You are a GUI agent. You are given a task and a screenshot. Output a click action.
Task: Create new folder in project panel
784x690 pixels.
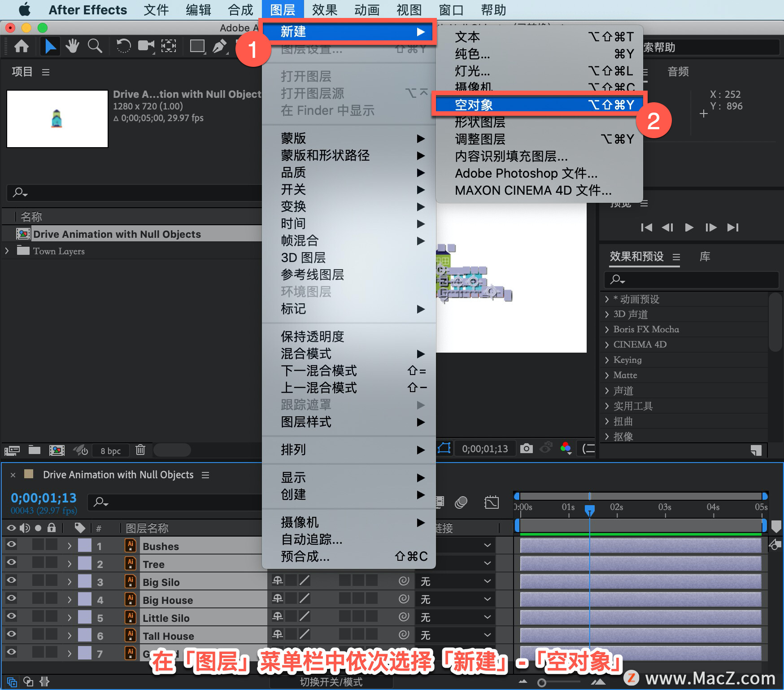coord(35,450)
